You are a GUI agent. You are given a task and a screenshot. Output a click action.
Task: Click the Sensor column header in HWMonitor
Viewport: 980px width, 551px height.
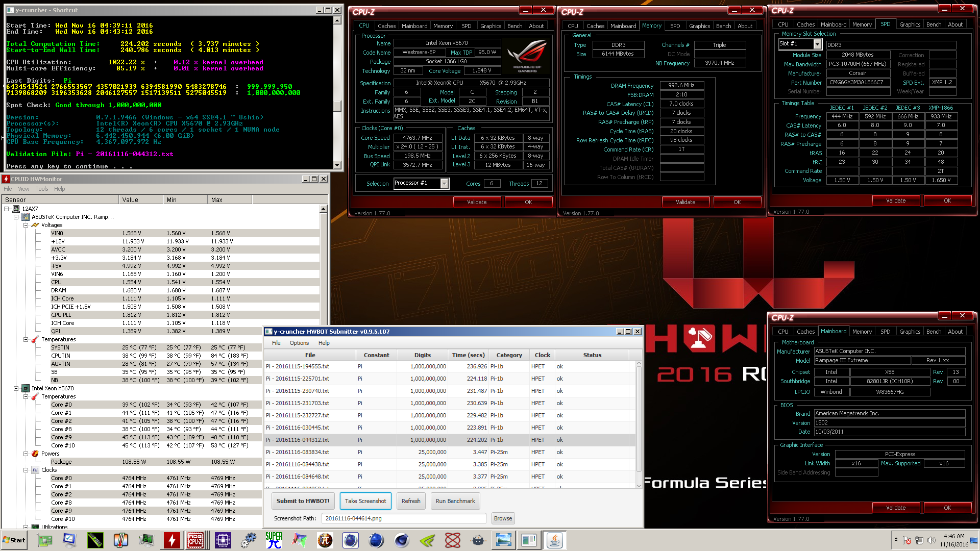coord(60,199)
